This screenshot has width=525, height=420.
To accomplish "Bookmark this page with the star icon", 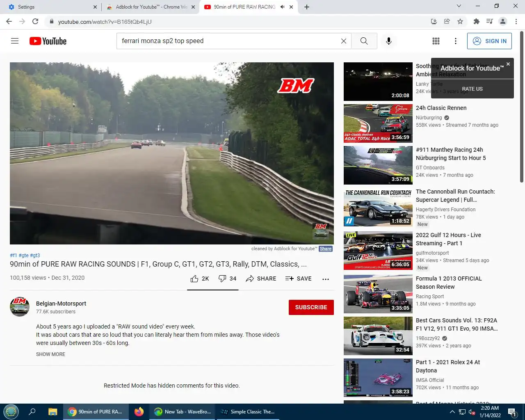I will [x=460, y=21].
